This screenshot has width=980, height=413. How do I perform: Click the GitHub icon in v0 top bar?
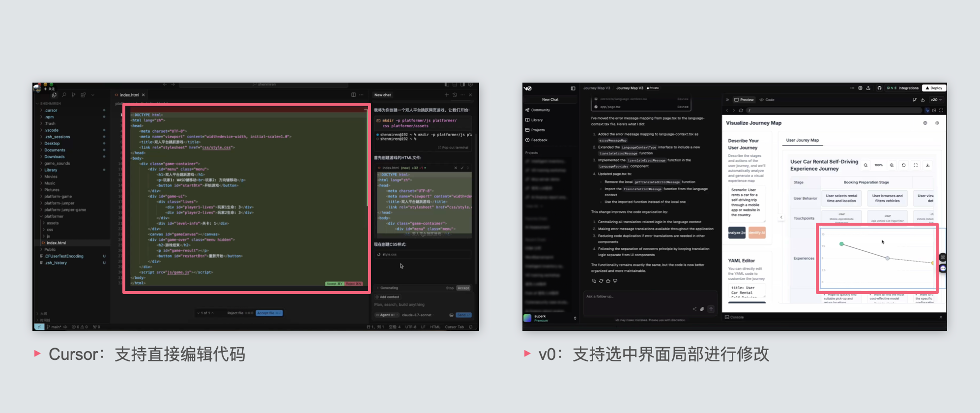pyautogui.click(x=879, y=88)
